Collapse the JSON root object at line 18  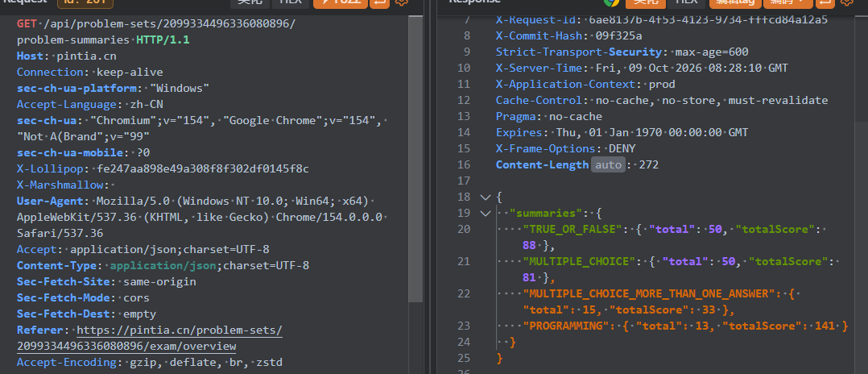click(x=486, y=197)
